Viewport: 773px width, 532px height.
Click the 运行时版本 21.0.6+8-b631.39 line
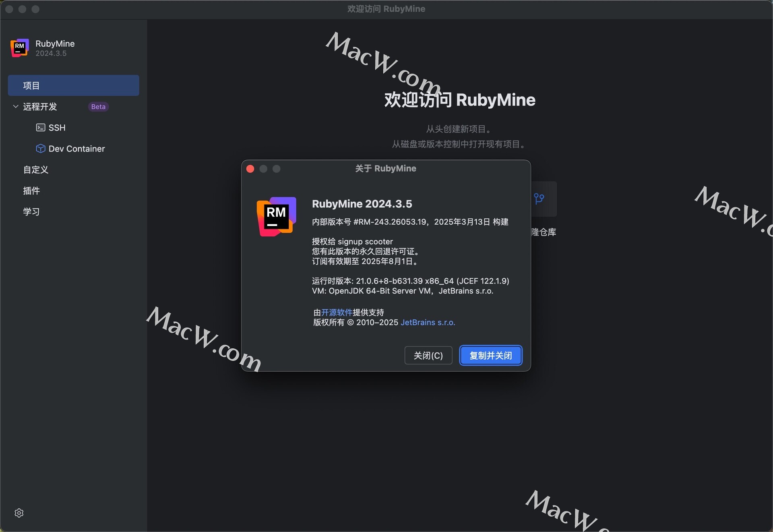pyautogui.click(x=411, y=281)
